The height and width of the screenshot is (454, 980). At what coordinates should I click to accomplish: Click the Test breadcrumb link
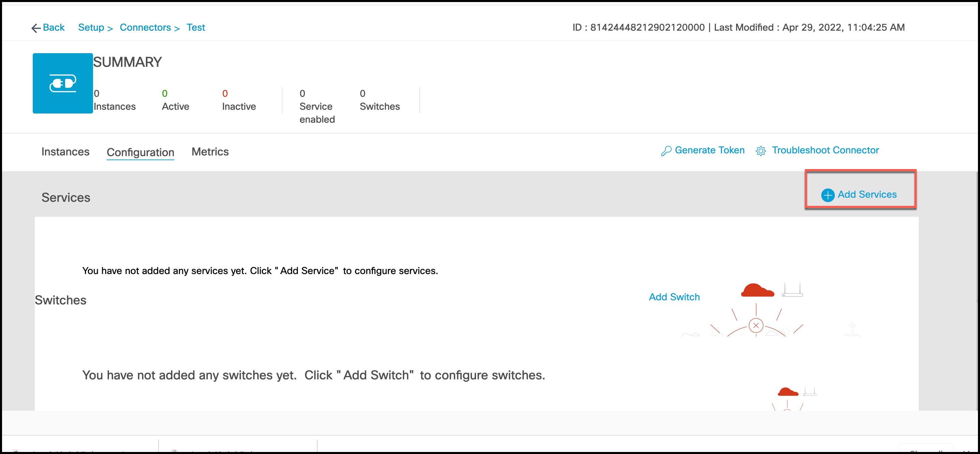[196, 27]
